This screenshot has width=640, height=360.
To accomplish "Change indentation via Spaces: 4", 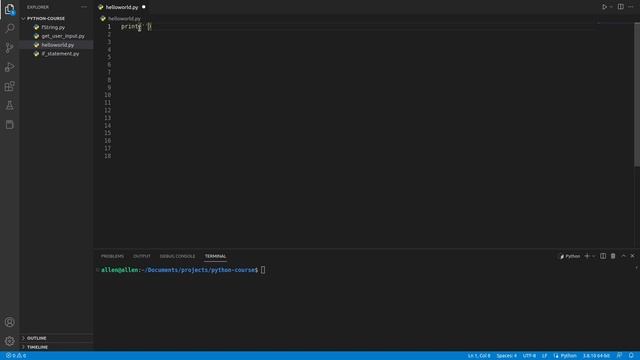I will click(507, 356).
